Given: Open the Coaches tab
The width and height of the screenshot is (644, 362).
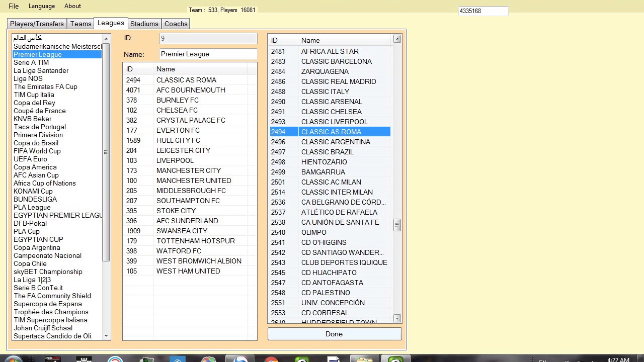Looking at the screenshot, I should 176,24.
